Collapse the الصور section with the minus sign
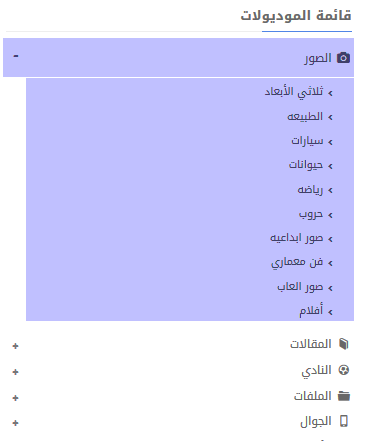The width and height of the screenshot is (371, 441). tap(16, 56)
